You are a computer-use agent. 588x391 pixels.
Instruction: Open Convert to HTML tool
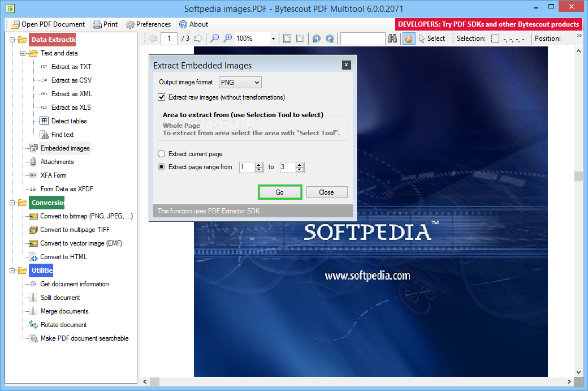(x=63, y=257)
